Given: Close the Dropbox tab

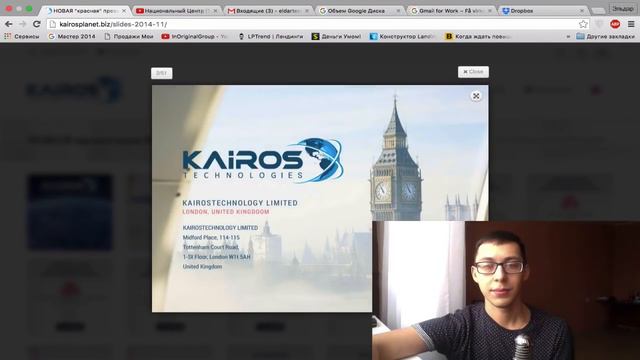Looking at the screenshot, I should [x=582, y=11].
